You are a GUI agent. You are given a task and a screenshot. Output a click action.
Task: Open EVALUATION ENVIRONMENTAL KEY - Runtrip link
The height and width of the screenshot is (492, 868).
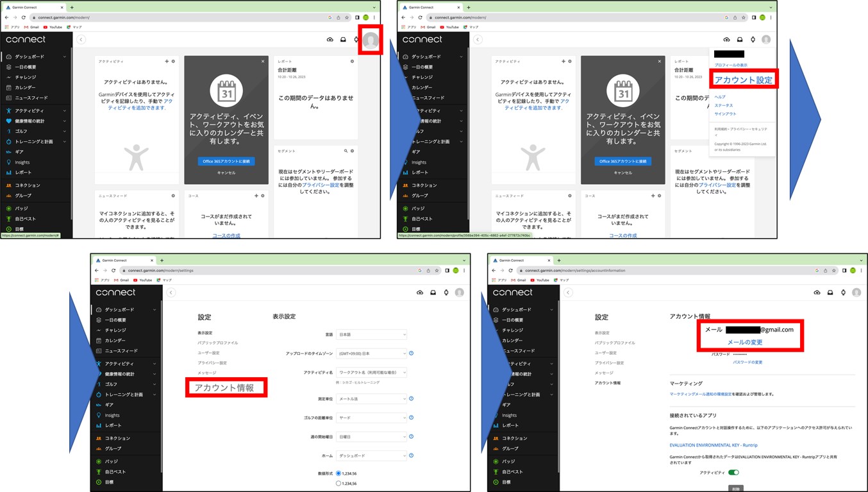click(x=713, y=445)
